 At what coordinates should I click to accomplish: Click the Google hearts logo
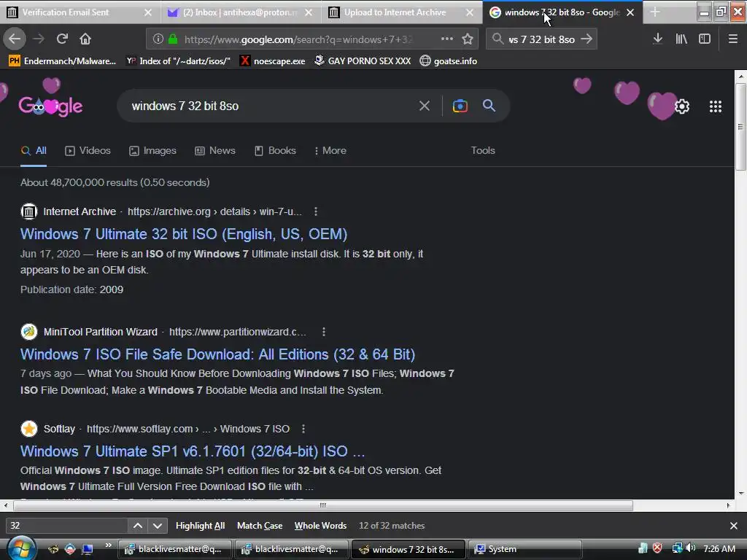(x=50, y=106)
